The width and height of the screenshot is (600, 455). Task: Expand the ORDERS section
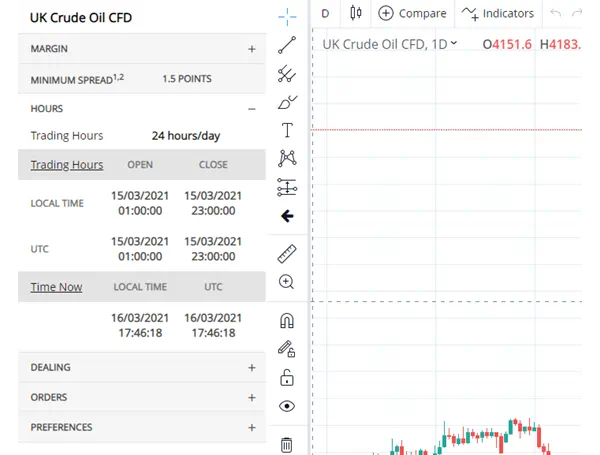142,397
